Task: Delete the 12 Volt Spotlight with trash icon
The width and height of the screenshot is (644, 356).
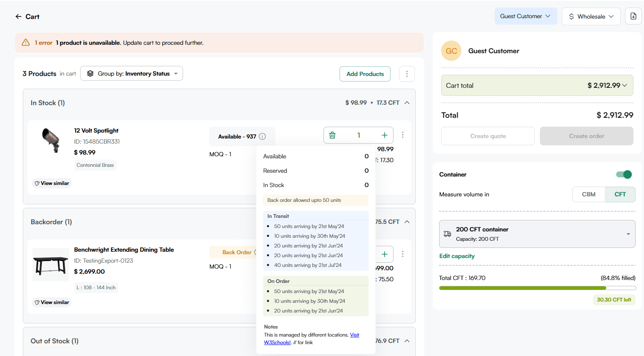Action: pos(332,135)
